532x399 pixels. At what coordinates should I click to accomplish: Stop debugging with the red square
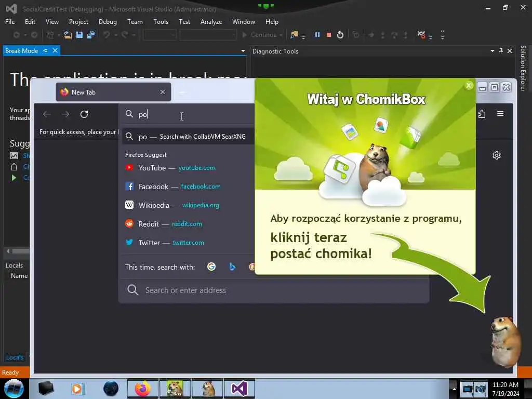[328, 35]
